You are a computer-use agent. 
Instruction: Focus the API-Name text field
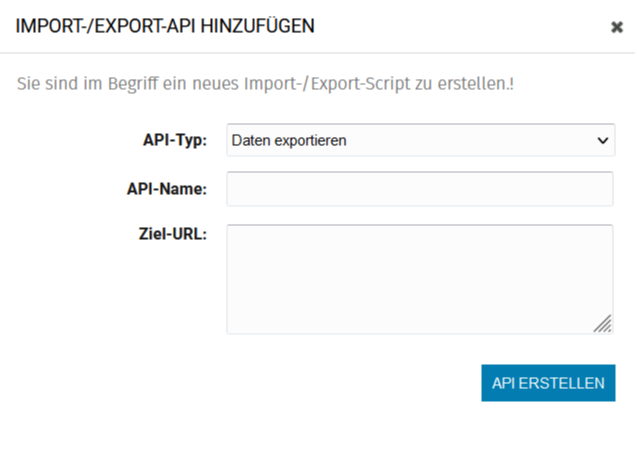pyautogui.click(x=420, y=188)
